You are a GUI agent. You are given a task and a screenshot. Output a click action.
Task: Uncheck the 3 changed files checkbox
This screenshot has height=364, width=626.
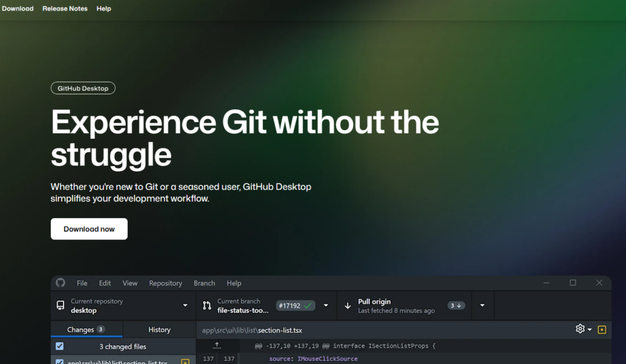pos(59,346)
